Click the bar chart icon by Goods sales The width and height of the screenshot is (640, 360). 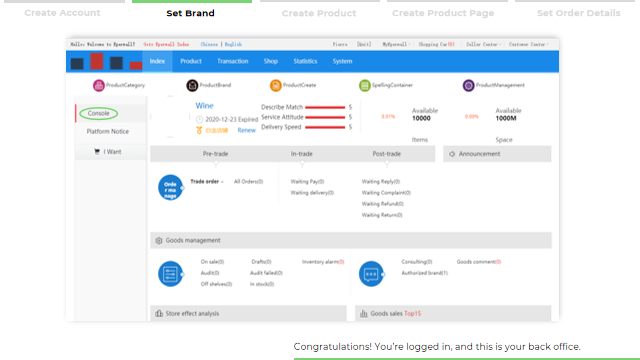pyautogui.click(x=364, y=313)
